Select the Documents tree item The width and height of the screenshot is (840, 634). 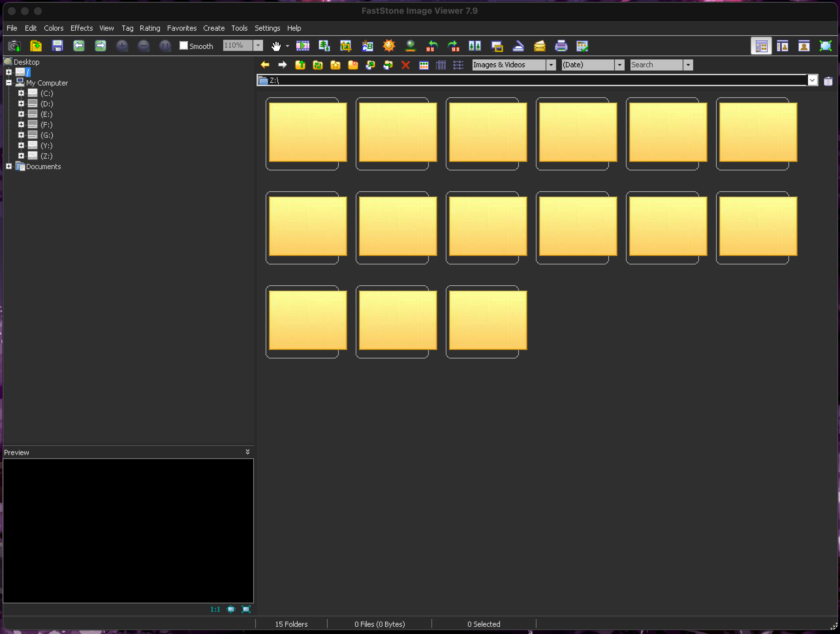click(x=43, y=166)
